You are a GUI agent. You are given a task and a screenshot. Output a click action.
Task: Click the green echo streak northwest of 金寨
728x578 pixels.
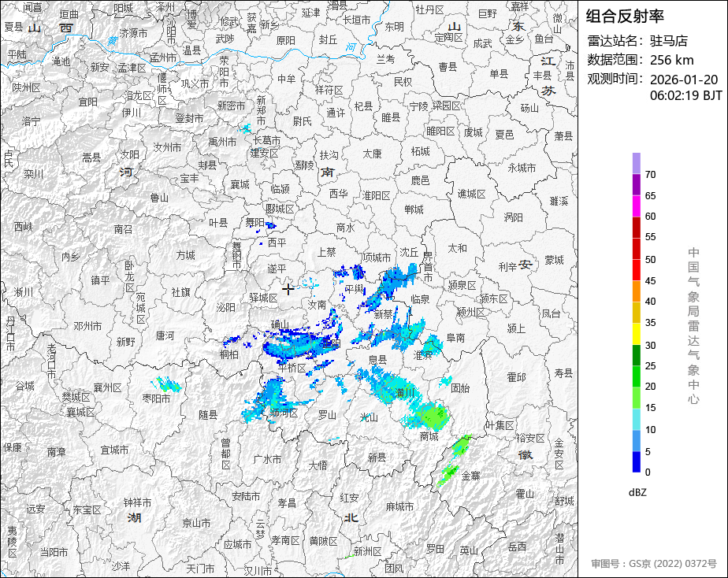(x=462, y=444)
